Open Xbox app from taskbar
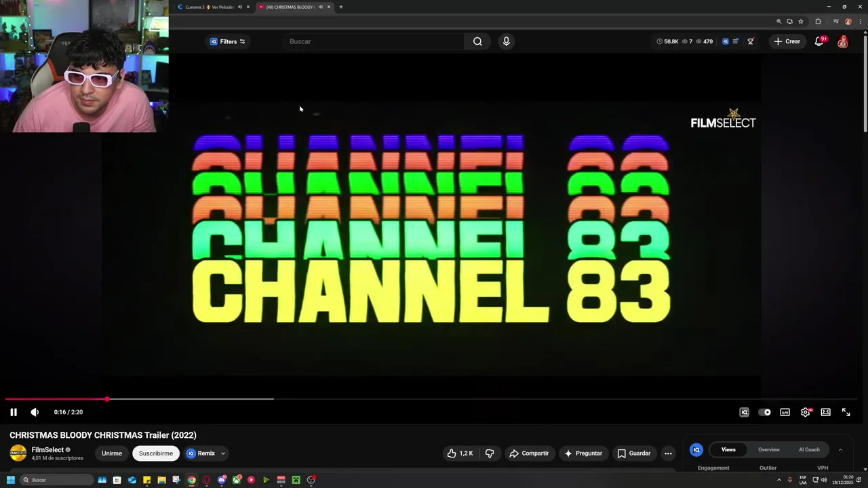868x488 pixels. point(237,480)
